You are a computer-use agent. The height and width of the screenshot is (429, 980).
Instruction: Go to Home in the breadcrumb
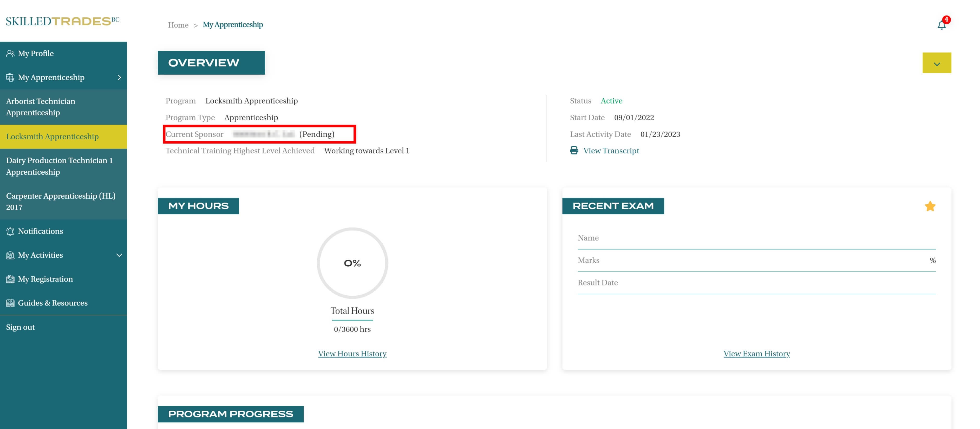coord(178,25)
